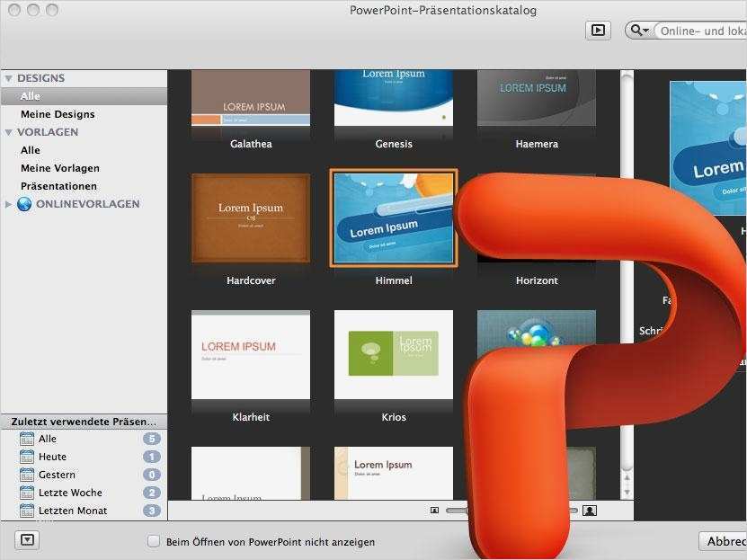The width and height of the screenshot is (747, 560).
Task: Enable Beim Öffnen von PowerPoint nicht anzeigen
Action: pyautogui.click(x=151, y=542)
